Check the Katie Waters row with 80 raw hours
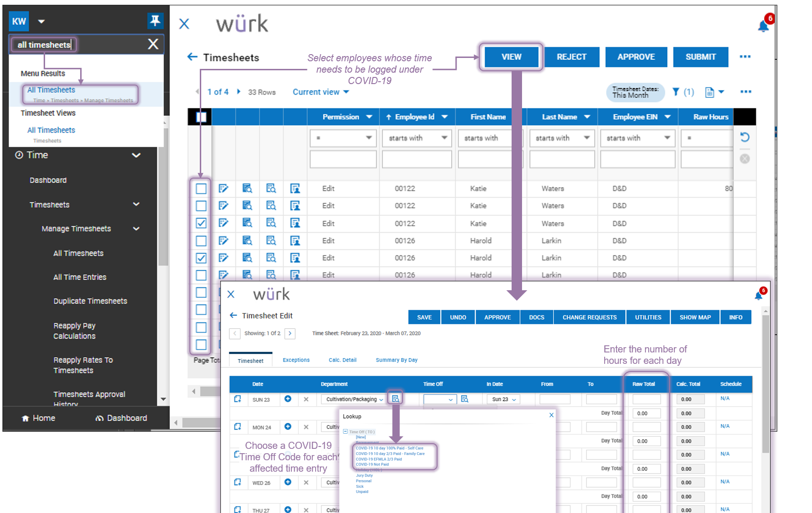Image resolution: width=812 pixels, height=513 pixels. [201, 189]
